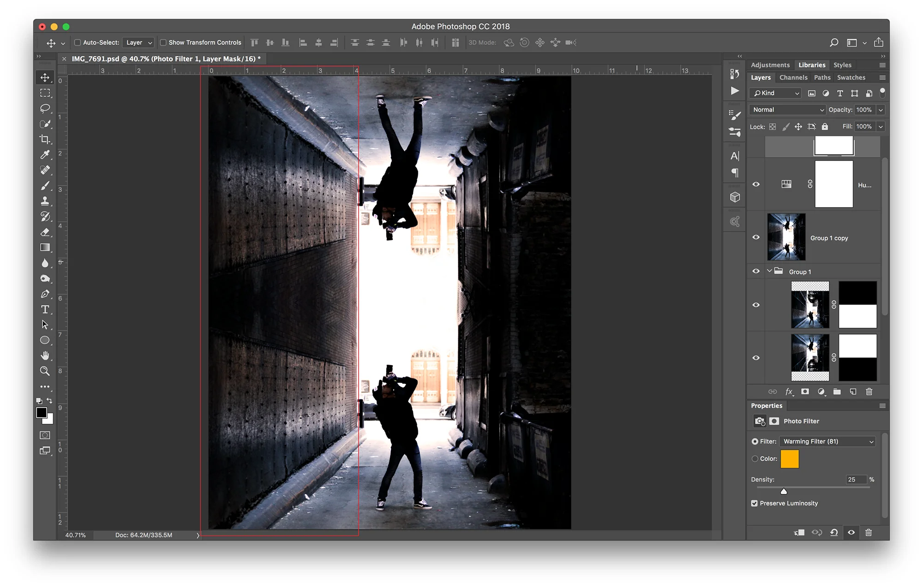Open the Normal blend mode dropdown
This screenshot has width=923, height=588.
(787, 110)
